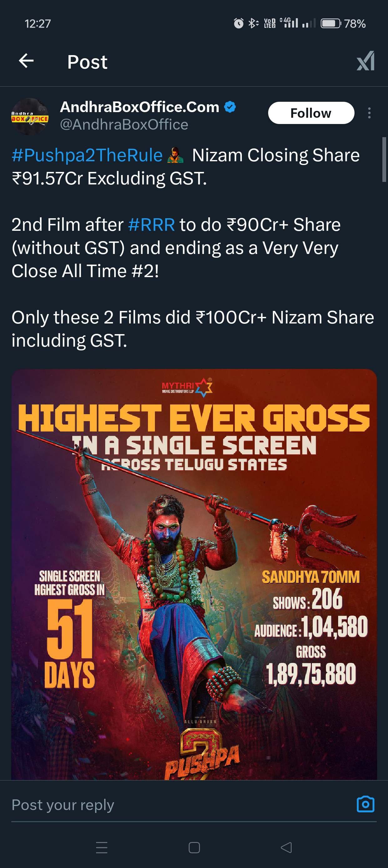Screen dimensions: 388x868
Task: Open the Pushpa 2 poster image
Action: [194, 574]
